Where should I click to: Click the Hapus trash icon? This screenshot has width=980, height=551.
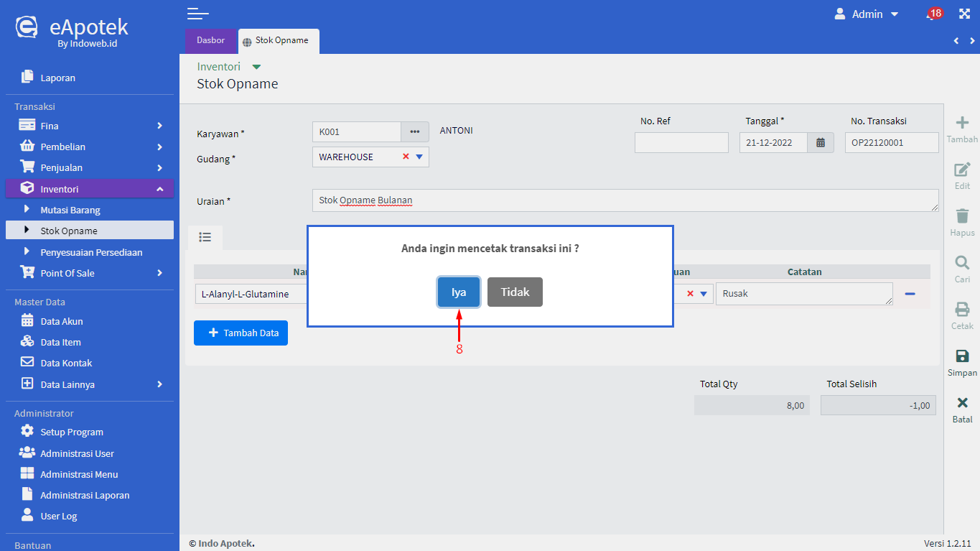point(962,216)
